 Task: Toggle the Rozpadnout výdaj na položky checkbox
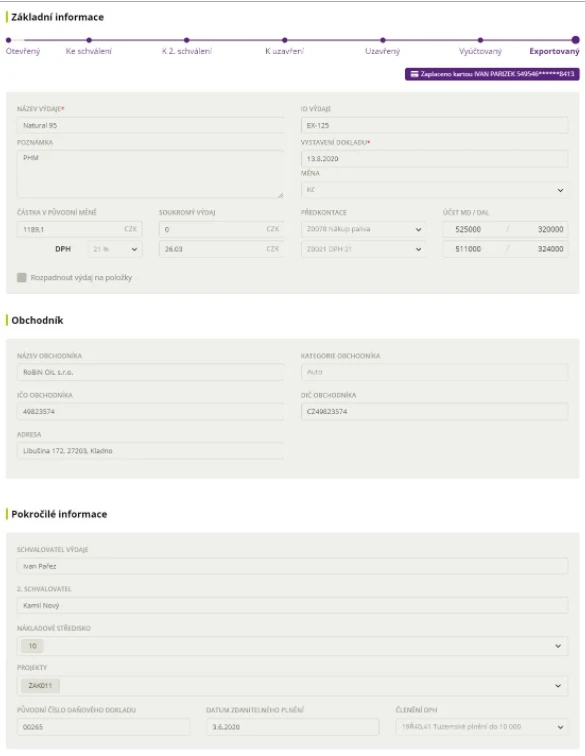22,277
